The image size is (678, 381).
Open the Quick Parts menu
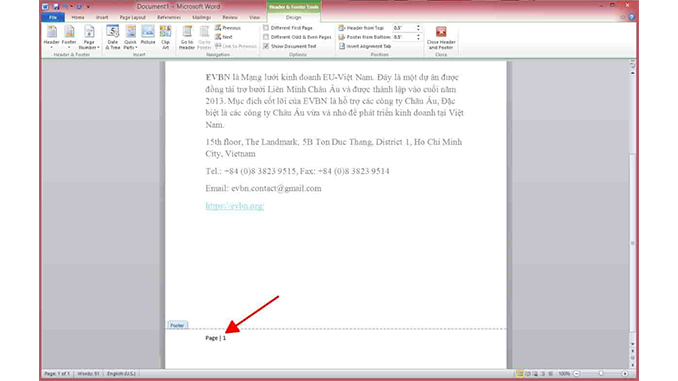click(130, 37)
